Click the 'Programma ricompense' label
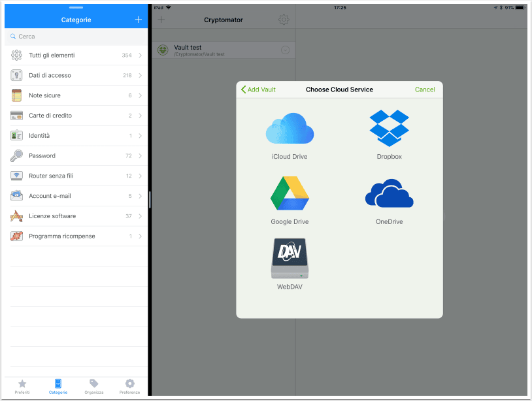This screenshot has width=532, height=401. tap(61, 236)
